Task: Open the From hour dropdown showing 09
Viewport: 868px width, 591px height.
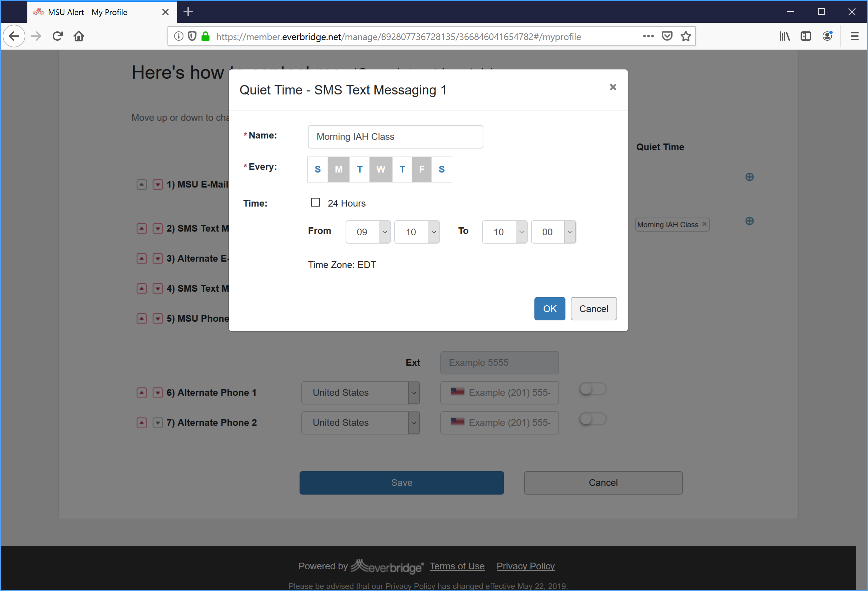Action: click(368, 232)
